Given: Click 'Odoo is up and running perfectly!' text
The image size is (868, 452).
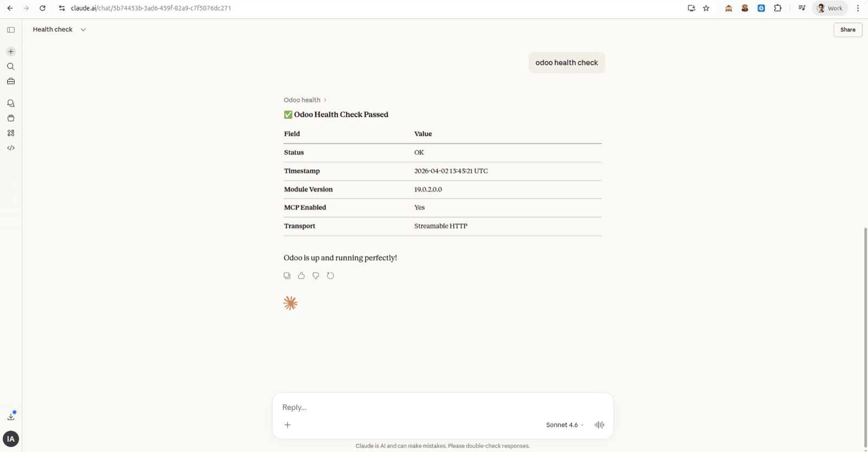Looking at the screenshot, I should [x=340, y=258].
